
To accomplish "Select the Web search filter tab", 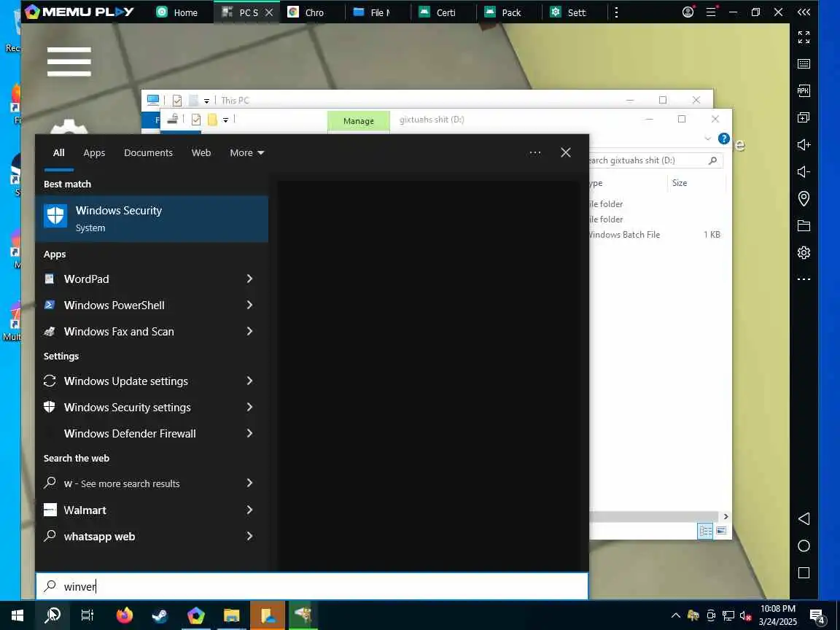I will pos(201,152).
